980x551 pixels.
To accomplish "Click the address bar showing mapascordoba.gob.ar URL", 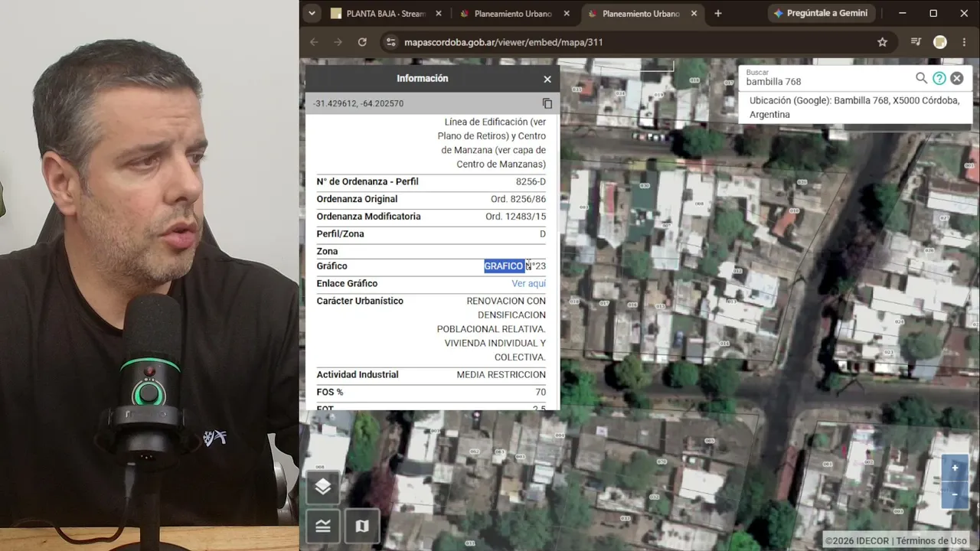I will click(x=635, y=42).
